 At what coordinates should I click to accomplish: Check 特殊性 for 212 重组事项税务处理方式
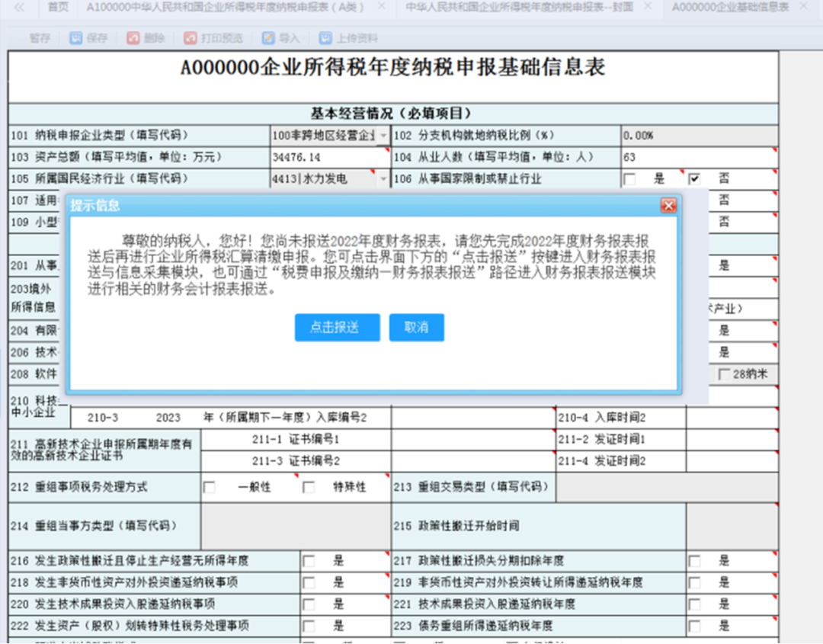tap(309, 488)
